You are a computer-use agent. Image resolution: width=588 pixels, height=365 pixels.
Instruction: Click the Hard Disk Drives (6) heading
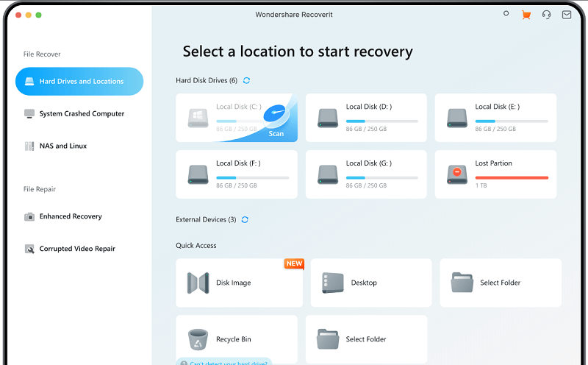pos(207,80)
